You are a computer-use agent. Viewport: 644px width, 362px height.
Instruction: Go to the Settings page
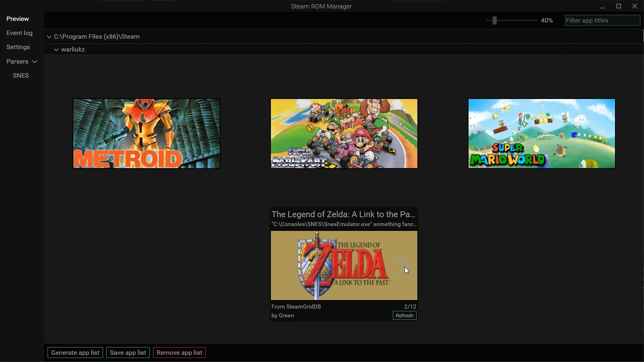pos(18,47)
